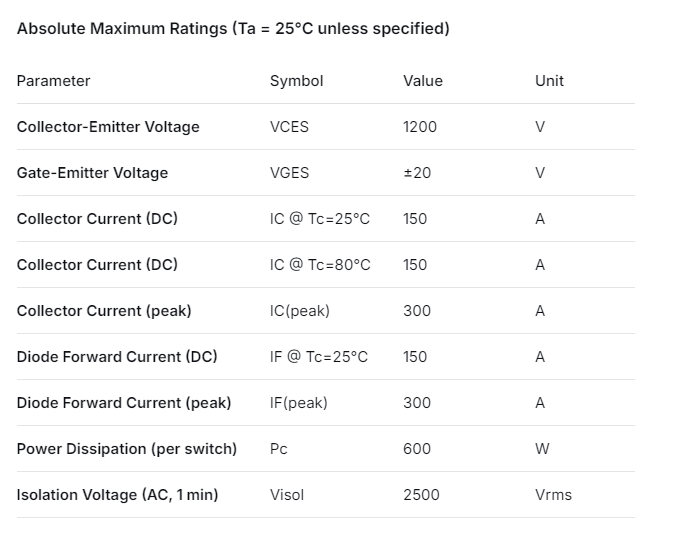The width and height of the screenshot is (691, 542).
Task: Click the Power Dissipation (per switch) label
Action: click(x=127, y=449)
